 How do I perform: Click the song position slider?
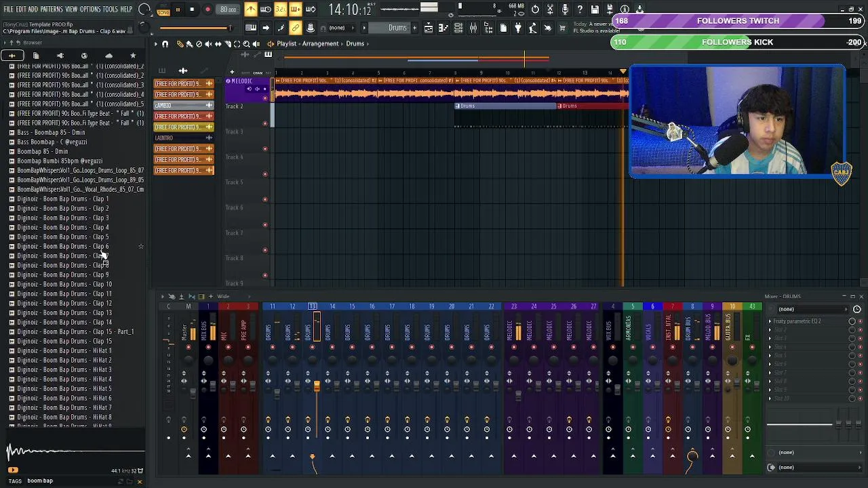[195, 28]
